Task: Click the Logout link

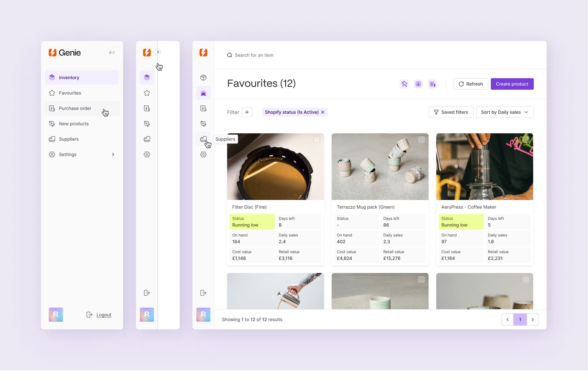Action: point(104,315)
